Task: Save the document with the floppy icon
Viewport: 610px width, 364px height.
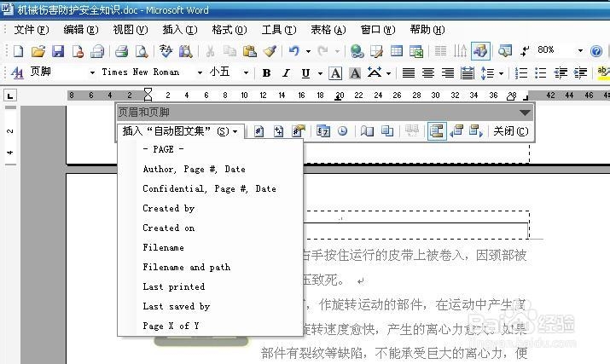Action: pyautogui.click(x=58, y=51)
